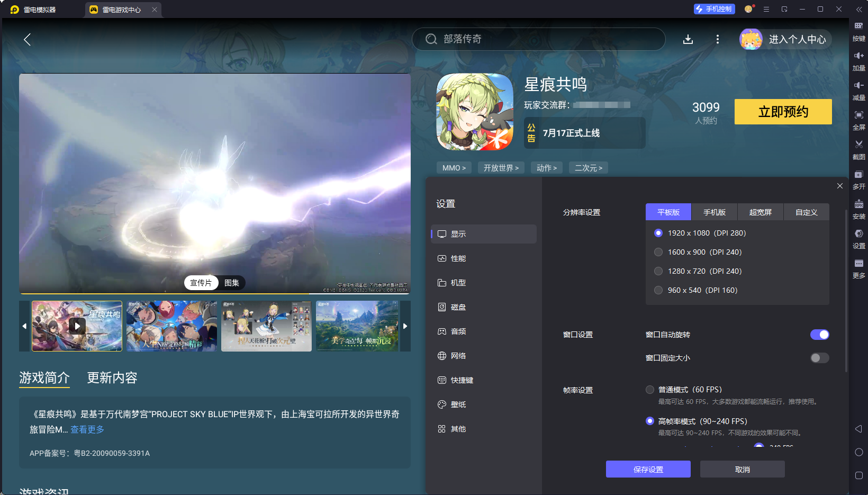Open 进入个人中心

pyautogui.click(x=785, y=39)
